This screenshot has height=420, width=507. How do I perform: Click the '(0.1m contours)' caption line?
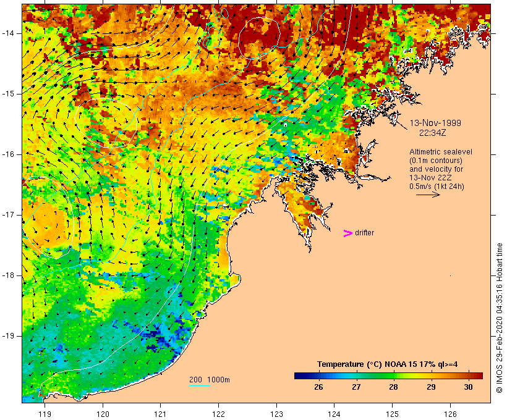tap(435, 161)
